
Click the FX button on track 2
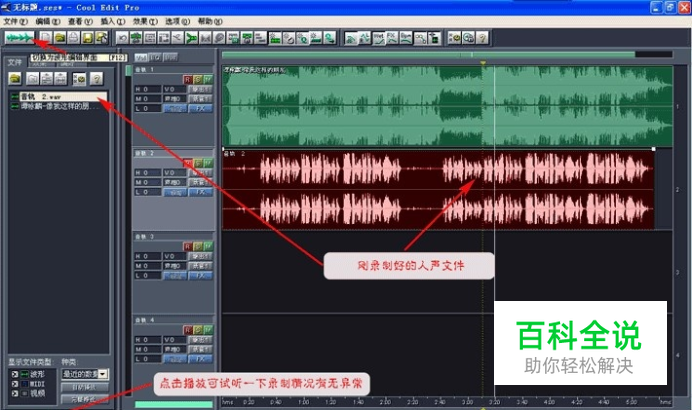coord(200,192)
